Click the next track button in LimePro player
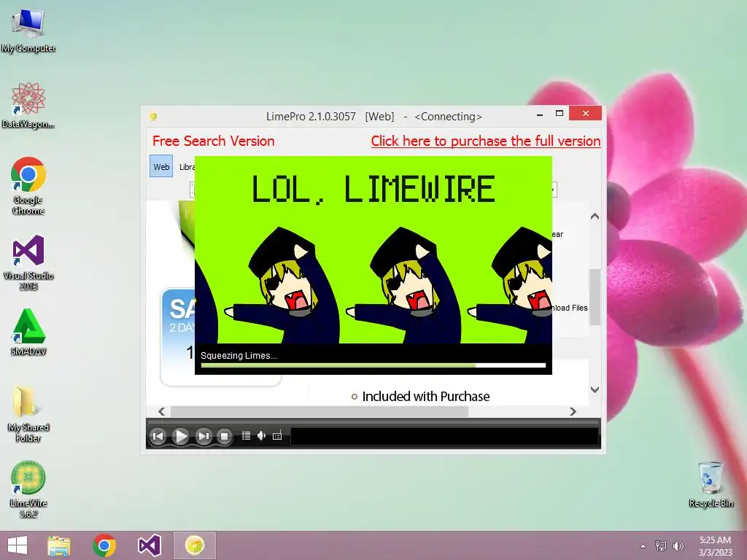The image size is (747, 560). [x=204, y=436]
